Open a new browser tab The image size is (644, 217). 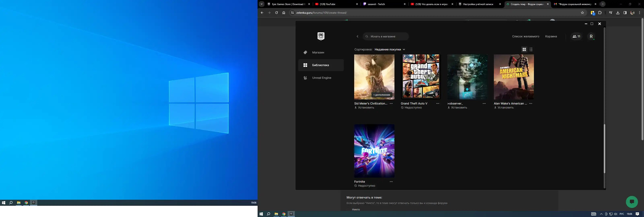pyautogui.click(x=603, y=4)
